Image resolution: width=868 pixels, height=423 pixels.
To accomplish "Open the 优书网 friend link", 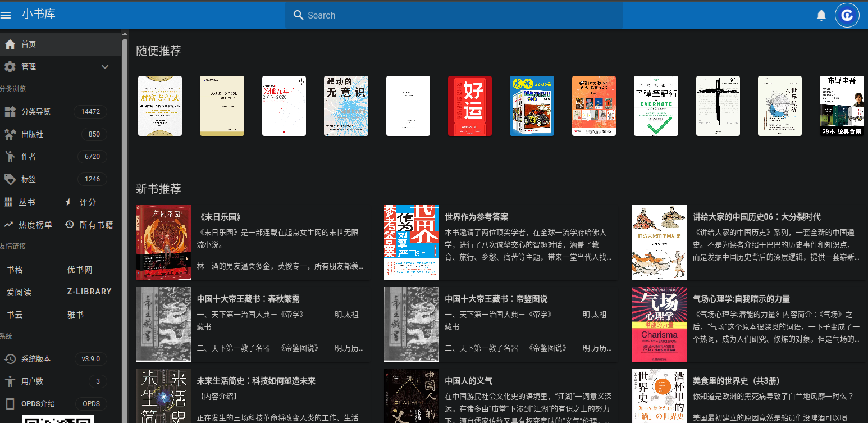I will click(x=80, y=270).
